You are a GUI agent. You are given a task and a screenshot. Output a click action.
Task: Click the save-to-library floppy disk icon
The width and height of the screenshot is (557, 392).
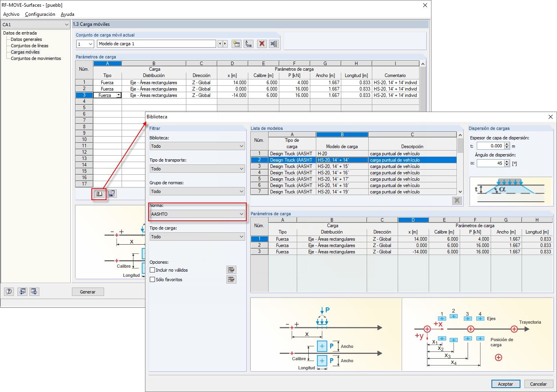click(x=112, y=193)
